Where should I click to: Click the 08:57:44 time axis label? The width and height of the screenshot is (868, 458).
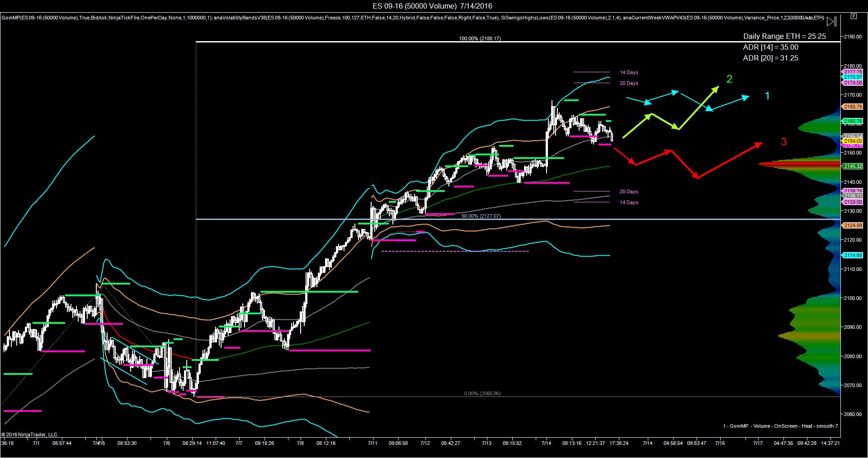tap(62, 443)
